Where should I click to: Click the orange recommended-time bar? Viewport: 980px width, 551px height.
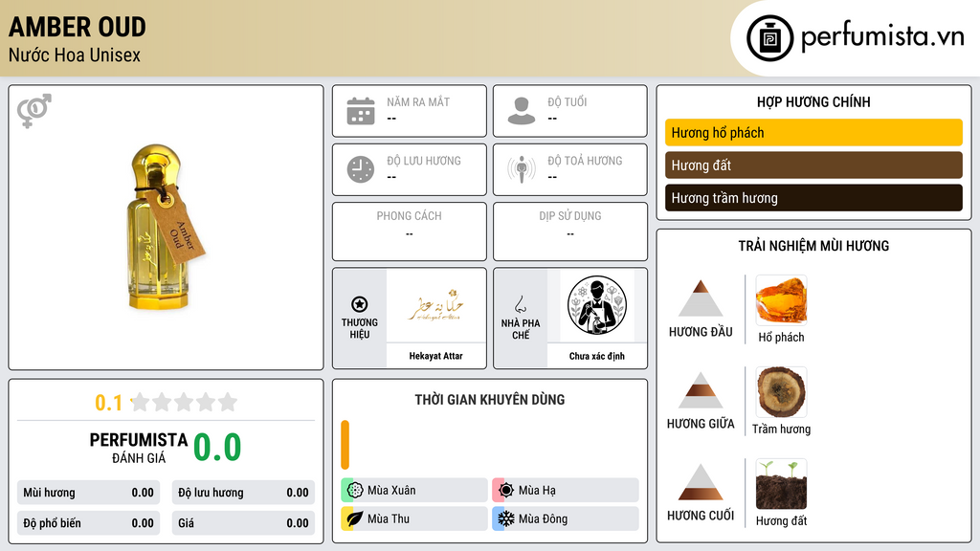(345, 445)
